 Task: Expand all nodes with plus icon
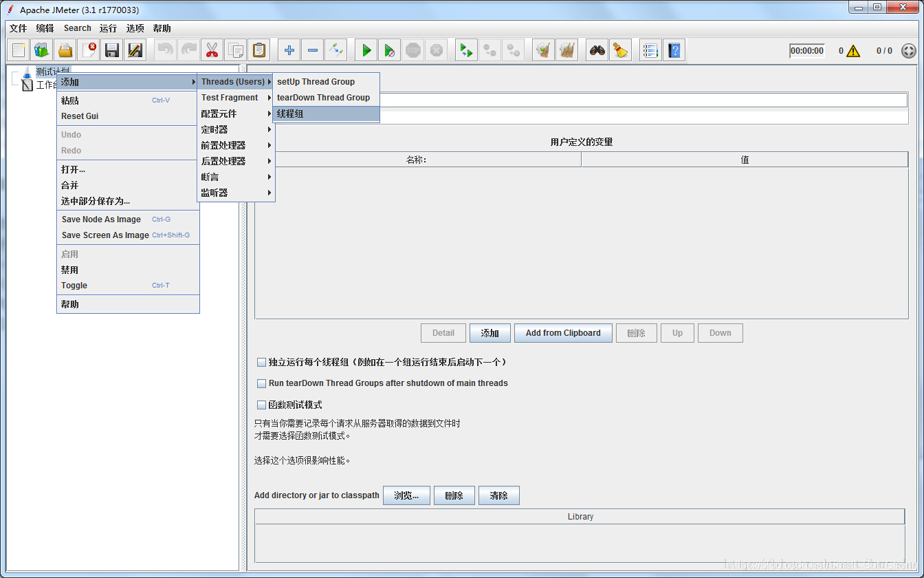(289, 50)
